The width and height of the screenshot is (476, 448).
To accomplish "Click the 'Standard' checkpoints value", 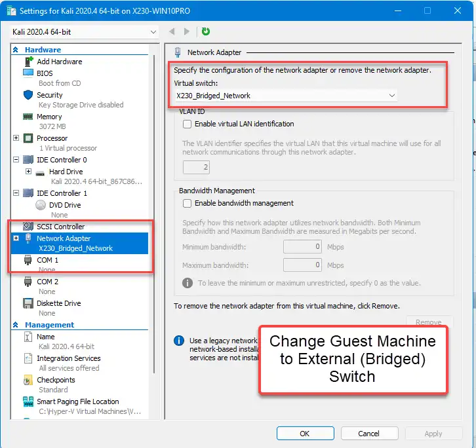I will pos(53,390).
